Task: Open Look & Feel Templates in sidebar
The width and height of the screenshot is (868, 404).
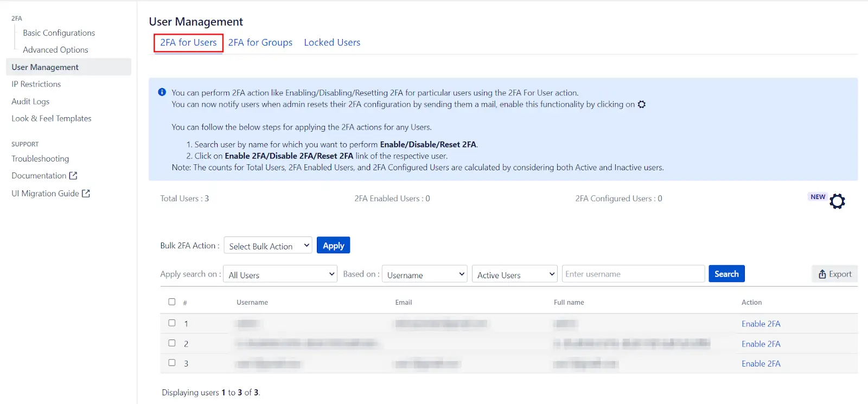Action: click(52, 118)
